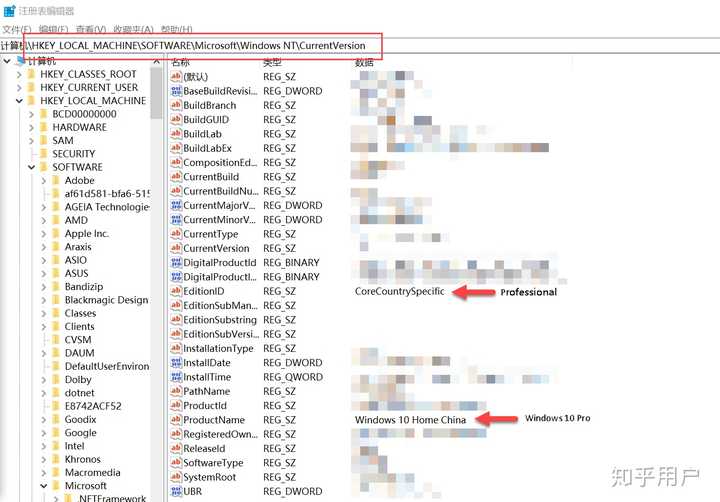Screen dimensions: 720x502
Task: Select the BuildLab string icon
Action: click(176, 134)
